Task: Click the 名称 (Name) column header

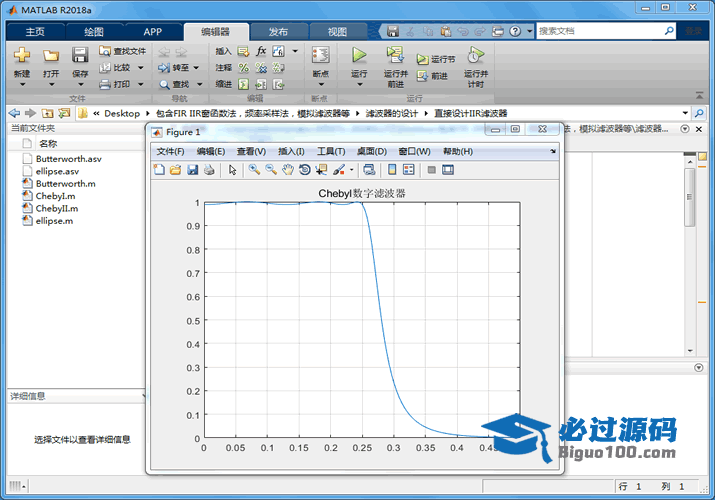Action: tap(48, 144)
